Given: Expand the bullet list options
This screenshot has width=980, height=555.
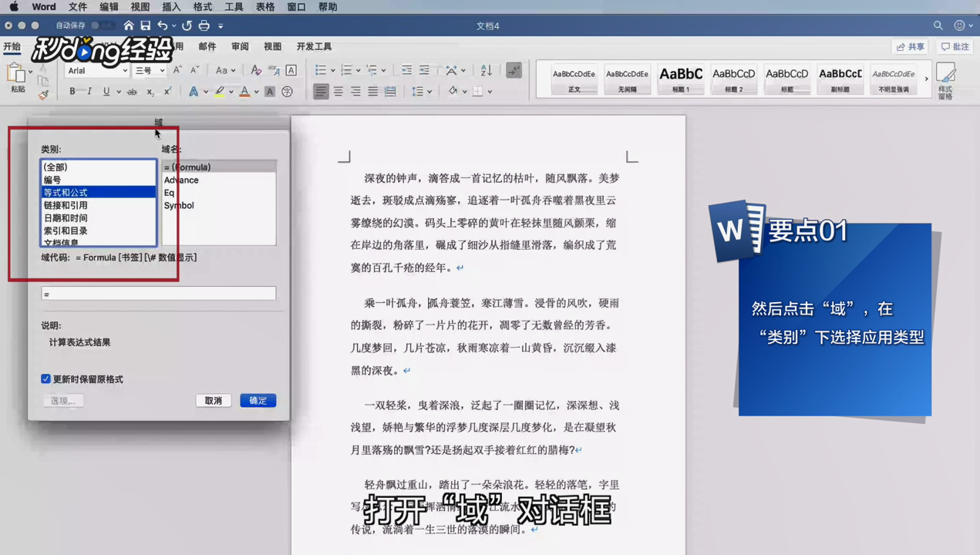Looking at the screenshot, I should click(x=333, y=71).
